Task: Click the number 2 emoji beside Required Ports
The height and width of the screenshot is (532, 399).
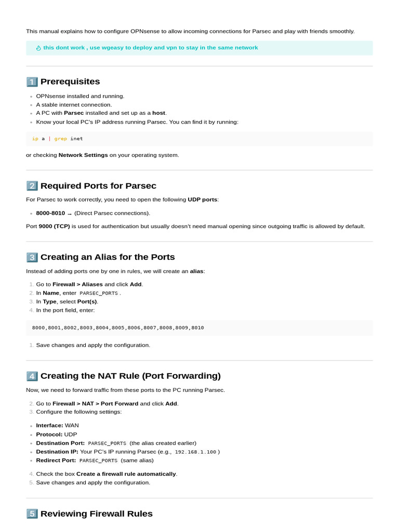Action: click(32, 186)
